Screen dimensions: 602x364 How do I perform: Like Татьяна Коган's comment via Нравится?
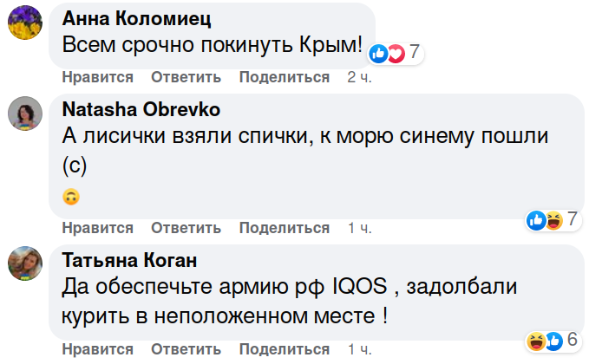(x=97, y=349)
